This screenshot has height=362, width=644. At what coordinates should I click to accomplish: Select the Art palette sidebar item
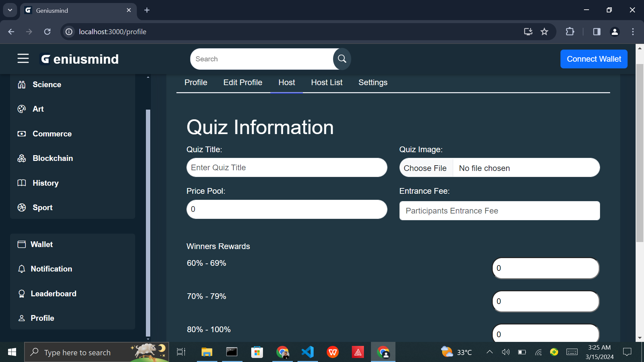38,109
